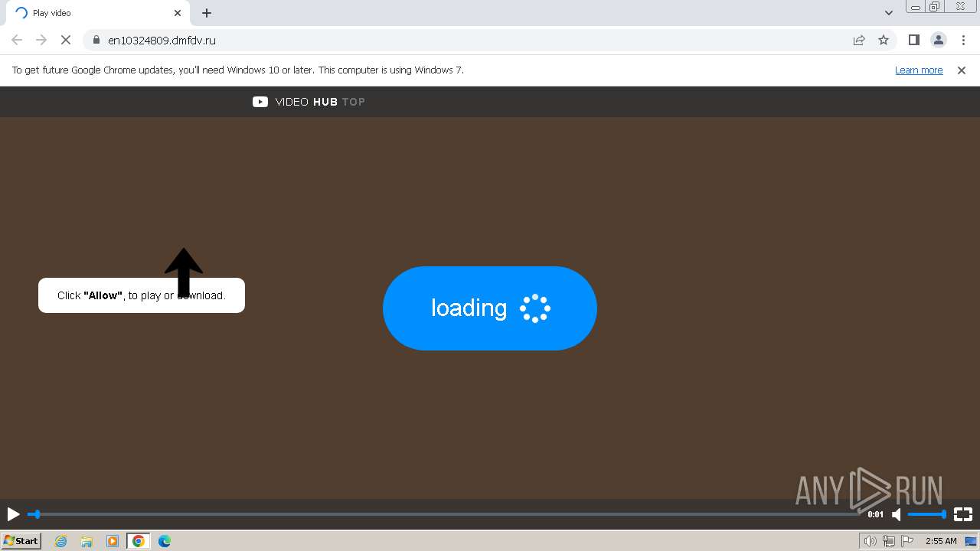This screenshot has height=551, width=980.
Task: Launch Internet Explorer from taskbar
Action: tap(61, 541)
